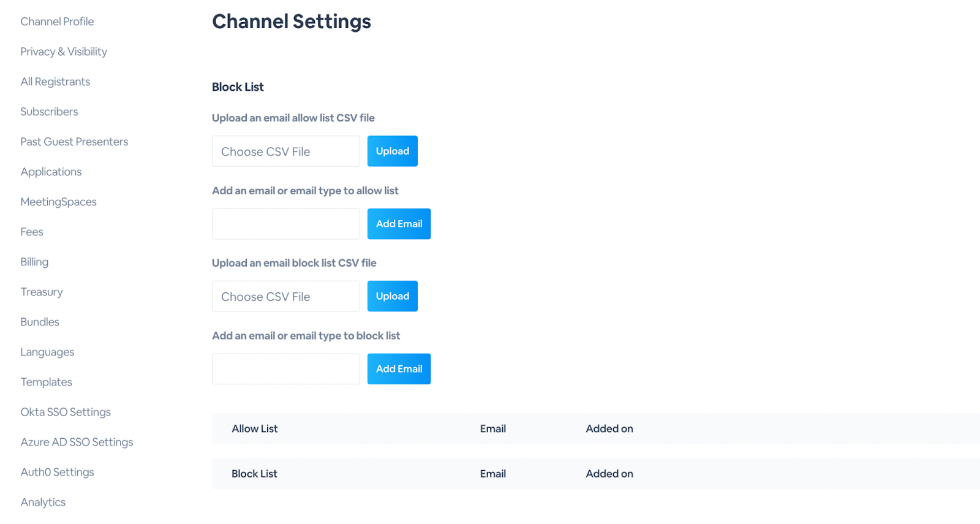Open All Registrants in sidebar
This screenshot has width=980, height=524.
[x=55, y=82]
